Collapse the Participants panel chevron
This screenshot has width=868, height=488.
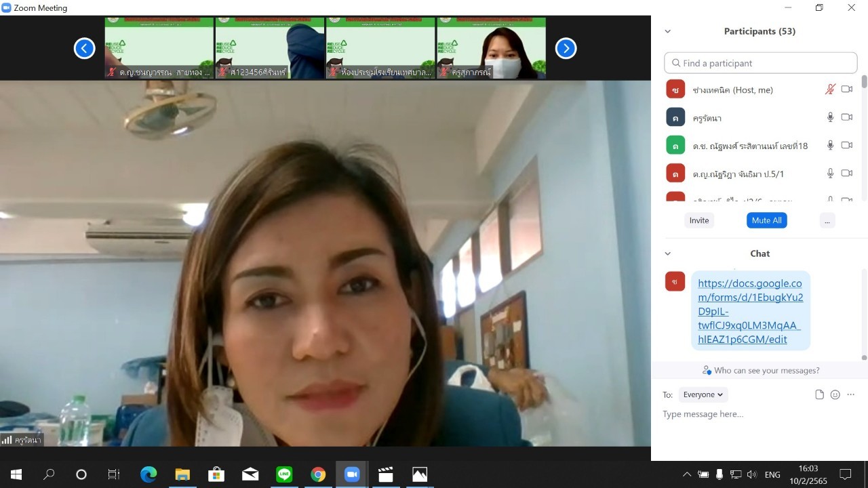click(668, 31)
